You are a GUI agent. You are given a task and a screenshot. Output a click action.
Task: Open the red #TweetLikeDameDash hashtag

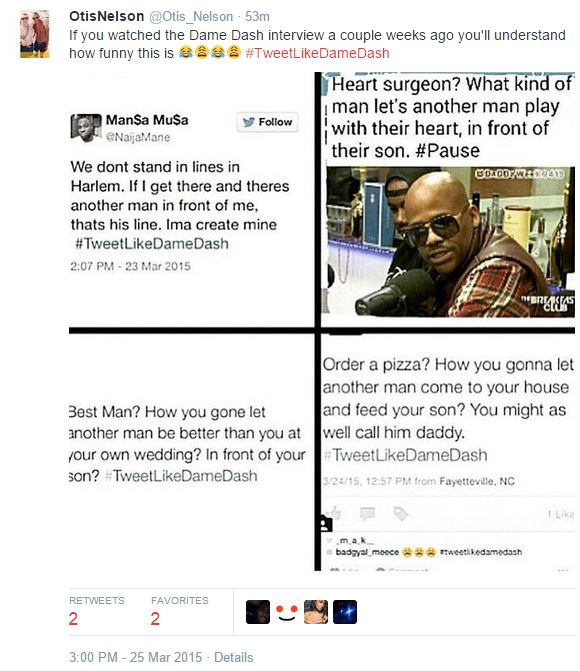coord(317,53)
